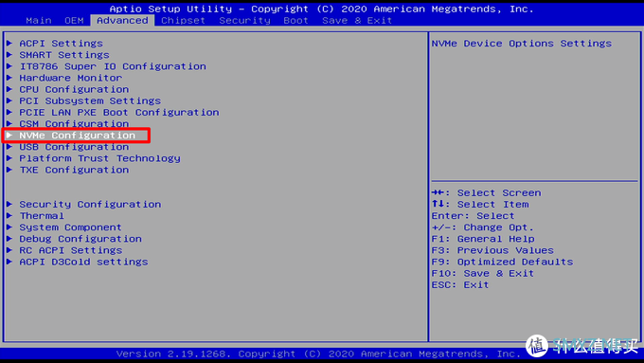644x363 pixels.
Task: Select Debug Configuration entry
Action: (80, 239)
